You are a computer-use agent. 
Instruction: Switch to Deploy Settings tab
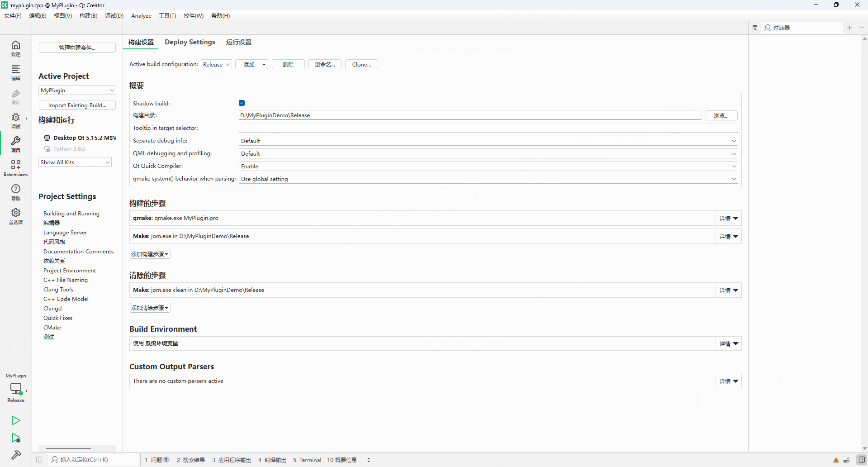coord(190,42)
